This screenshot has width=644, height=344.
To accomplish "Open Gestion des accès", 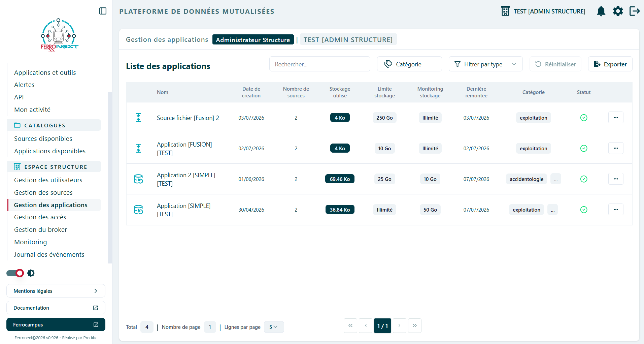I will click(40, 217).
